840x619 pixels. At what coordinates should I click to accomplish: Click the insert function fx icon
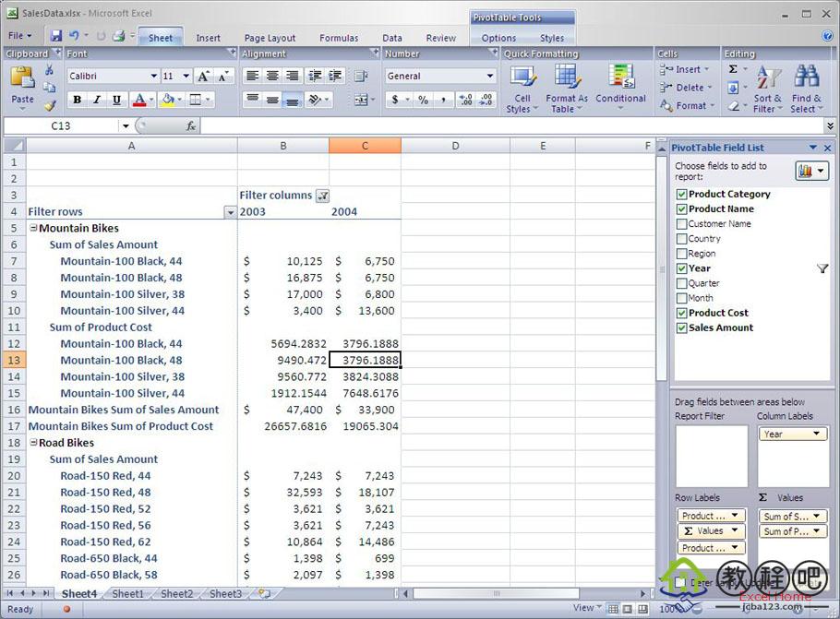(x=191, y=125)
